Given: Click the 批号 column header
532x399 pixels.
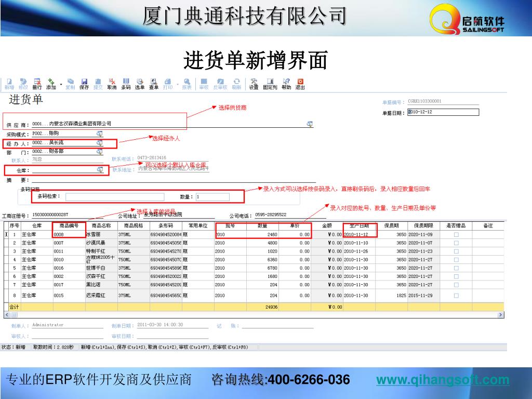Looking at the screenshot, I should coord(230,225).
